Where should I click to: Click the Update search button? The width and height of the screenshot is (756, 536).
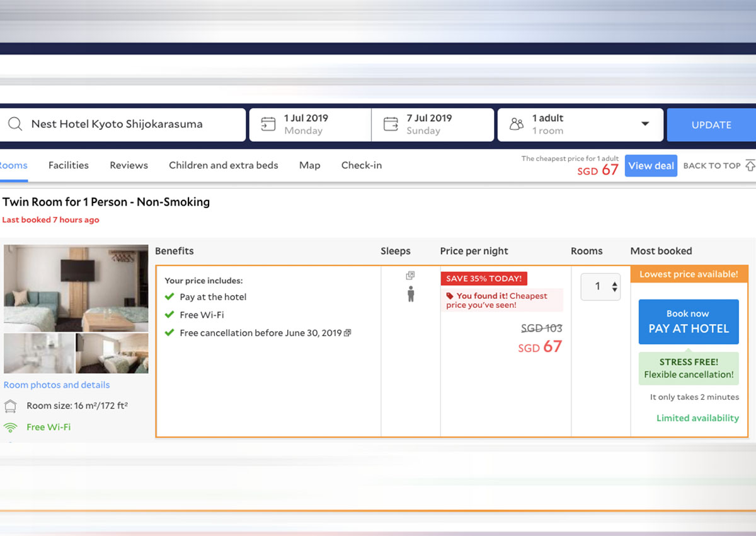point(711,125)
